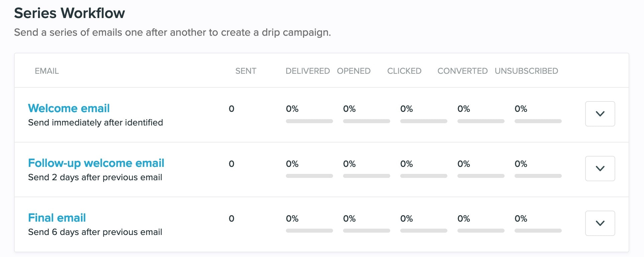Click the Welcome email delivered progress bar
Viewport: 644px width, 257px height.
click(309, 121)
